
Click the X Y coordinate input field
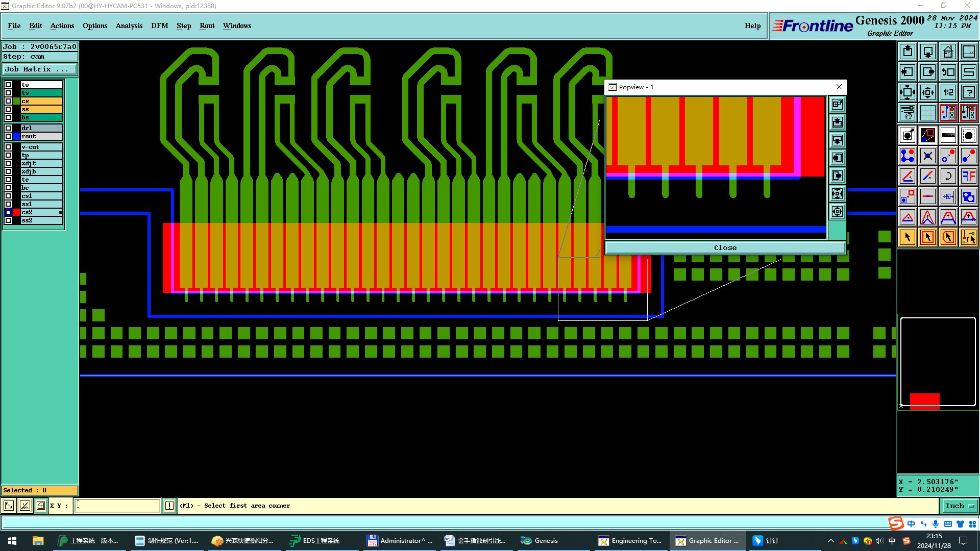click(x=117, y=506)
